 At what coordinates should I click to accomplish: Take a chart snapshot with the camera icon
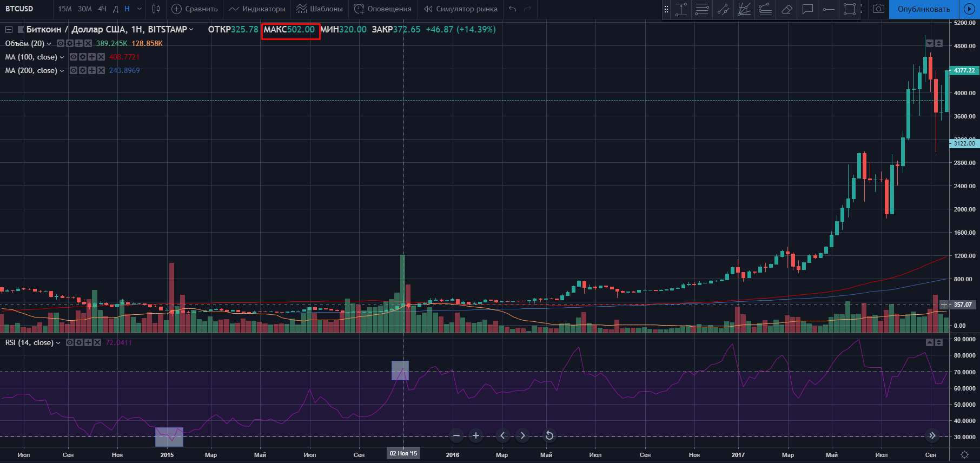click(x=879, y=9)
